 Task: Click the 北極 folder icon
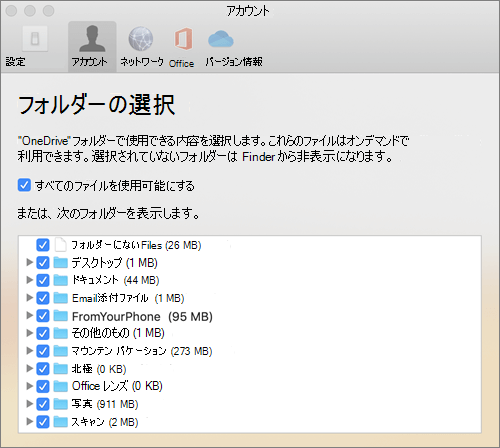(x=61, y=368)
